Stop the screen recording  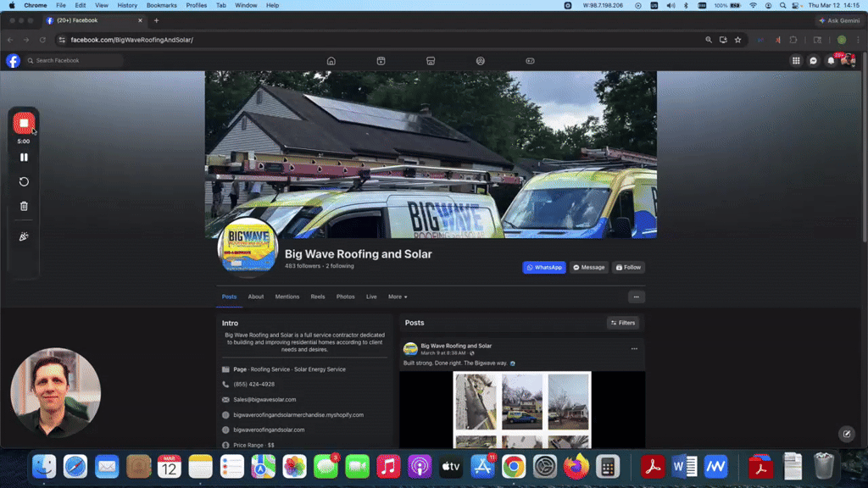24,124
